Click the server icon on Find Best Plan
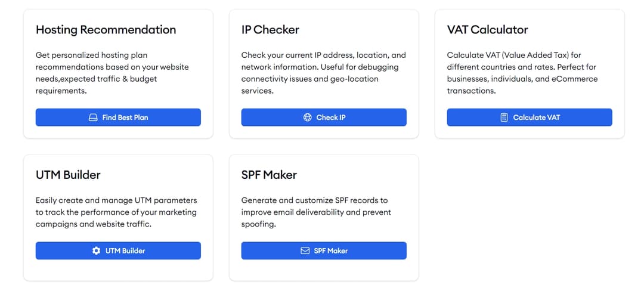The height and width of the screenshot is (294, 644). 93,117
